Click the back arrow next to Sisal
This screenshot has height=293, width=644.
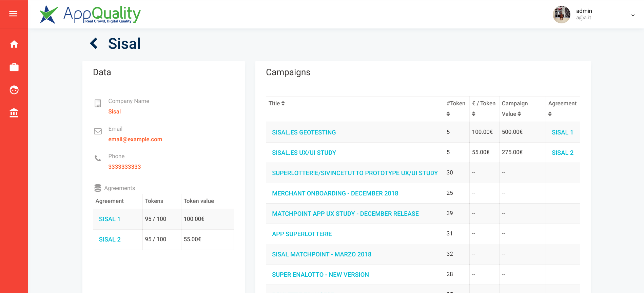(94, 43)
